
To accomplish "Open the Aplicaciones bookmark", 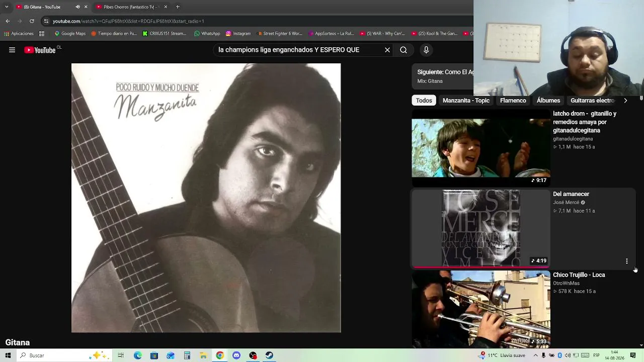I will pos(19,34).
